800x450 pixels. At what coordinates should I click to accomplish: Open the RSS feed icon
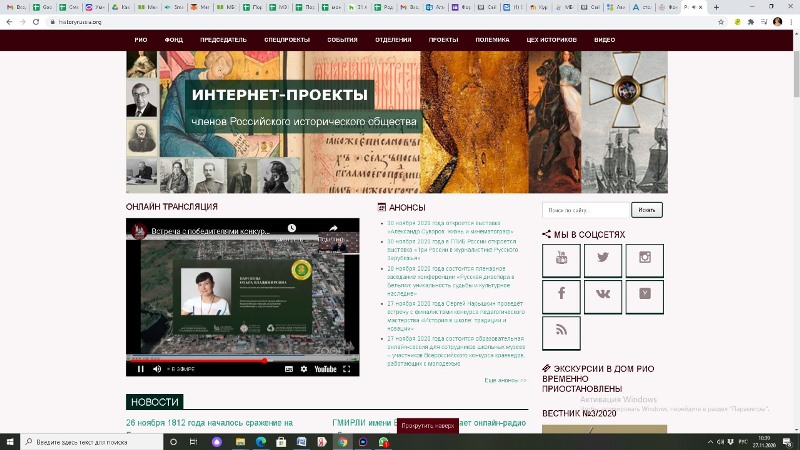point(561,332)
